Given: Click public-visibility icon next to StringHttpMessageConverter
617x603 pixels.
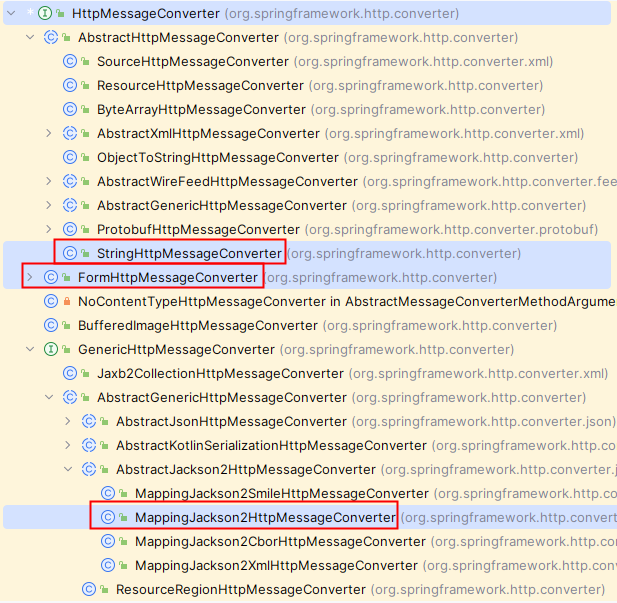Looking at the screenshot, I should (x=85, y=253).
